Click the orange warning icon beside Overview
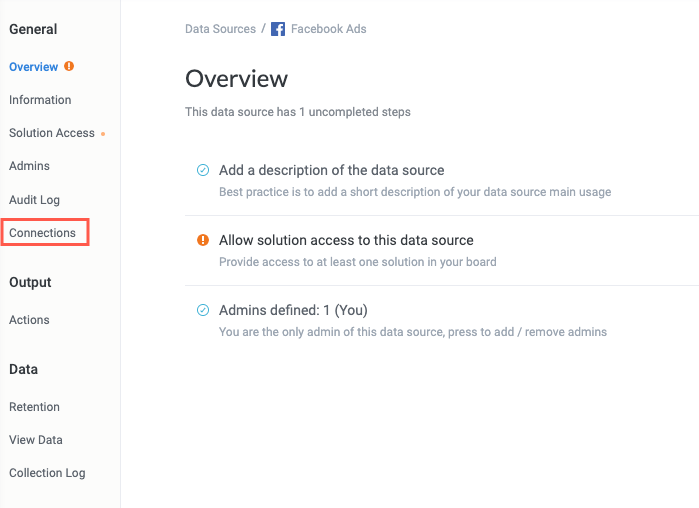This screenshot has height=508, width=699. point(69,66)
